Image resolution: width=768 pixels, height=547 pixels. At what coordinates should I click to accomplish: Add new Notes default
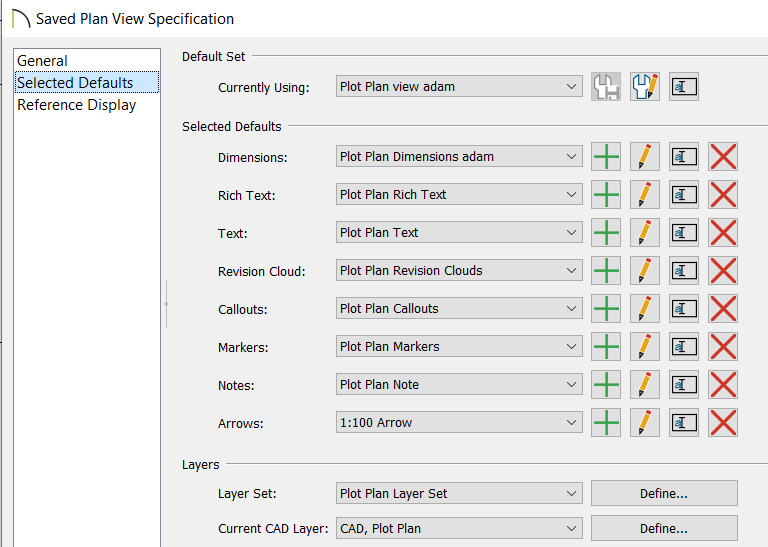coord(606,384)
